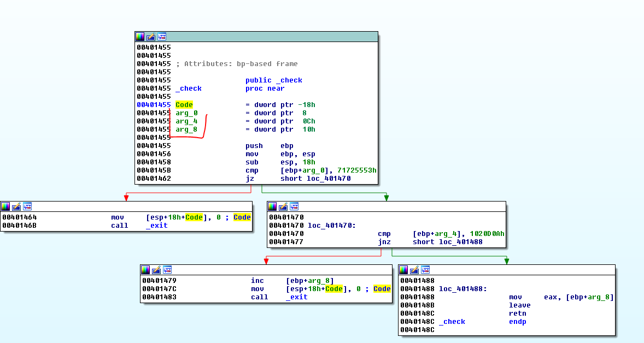Click group icon on the 00401464 block
The width and height of the screenshot is (644, 343).
[x=27, y=206]
